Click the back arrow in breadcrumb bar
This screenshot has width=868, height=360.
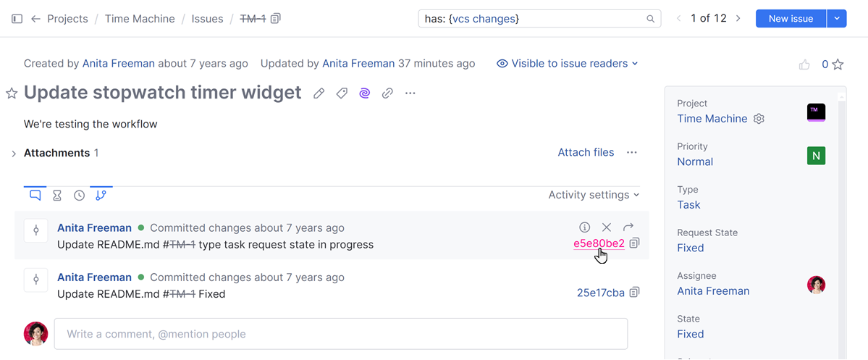pyautogui.click(x=35, y=19)
